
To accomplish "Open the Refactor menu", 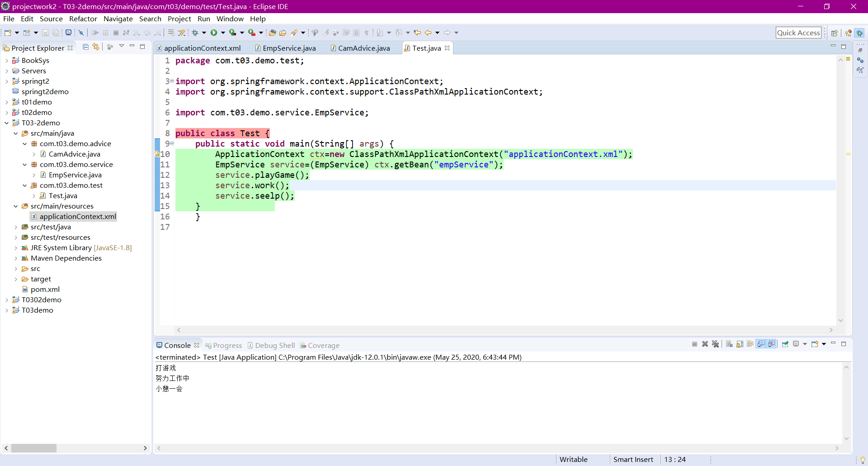I will [x=83, y=19].
